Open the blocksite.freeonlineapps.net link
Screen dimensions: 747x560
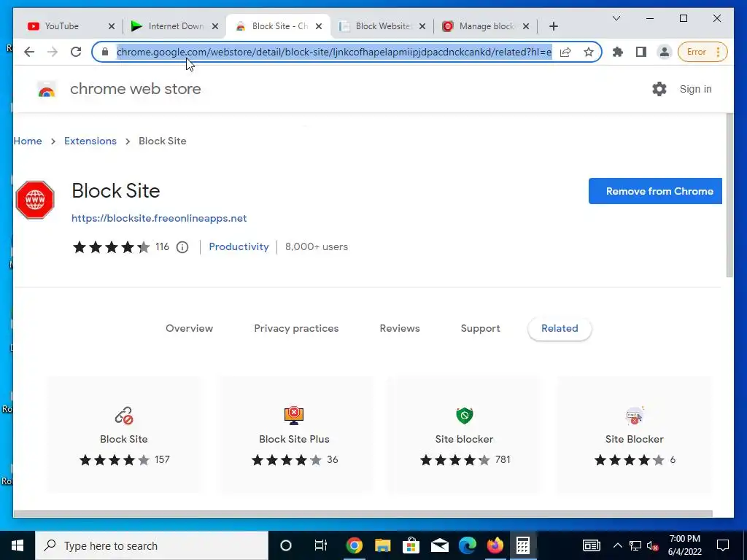[x=159, y=219]
